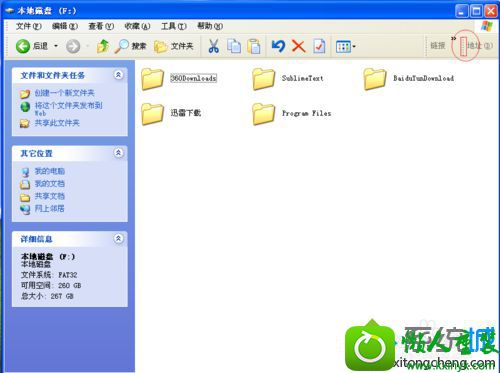Collapse the Other Places panel
The image size is (500, 373).
point(118,153)
